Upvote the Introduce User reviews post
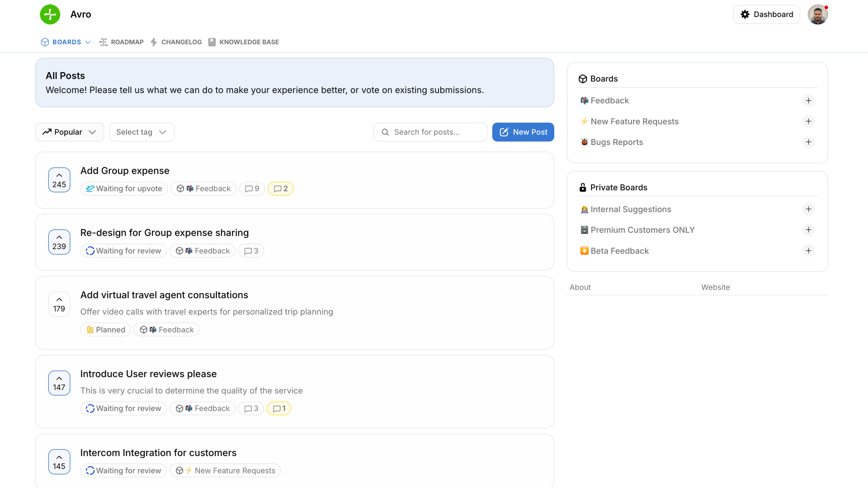Screen dimensions: 868x488 click(59, 383)
